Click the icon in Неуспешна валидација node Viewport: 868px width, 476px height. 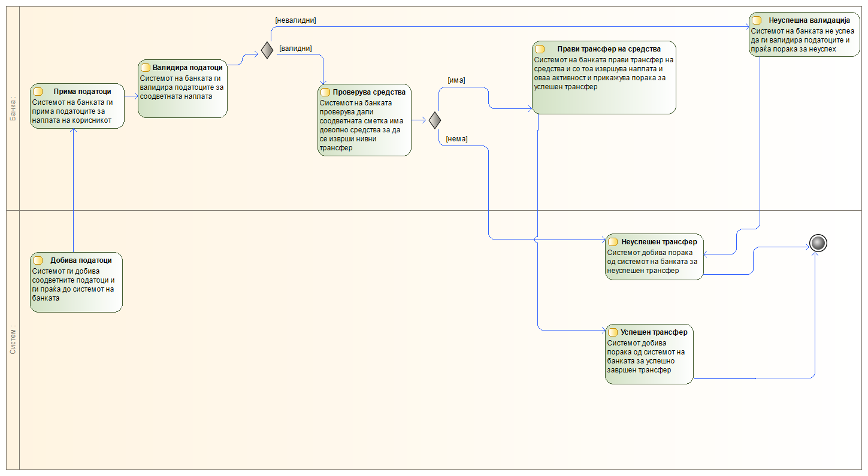point(757,20)
